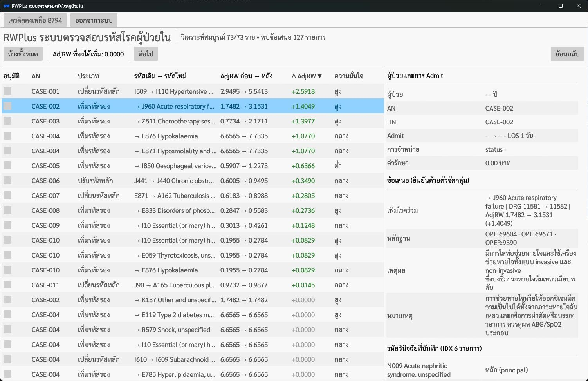This screenshot has height=381, width=588.
Task: Select the J960 Acute respiratory row
Action: click(x=193, y=106)
